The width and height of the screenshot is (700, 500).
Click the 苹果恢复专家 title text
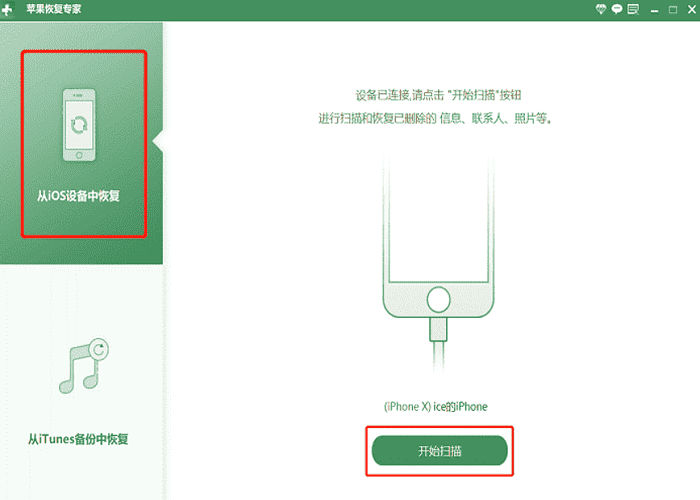tap(54, 9)
